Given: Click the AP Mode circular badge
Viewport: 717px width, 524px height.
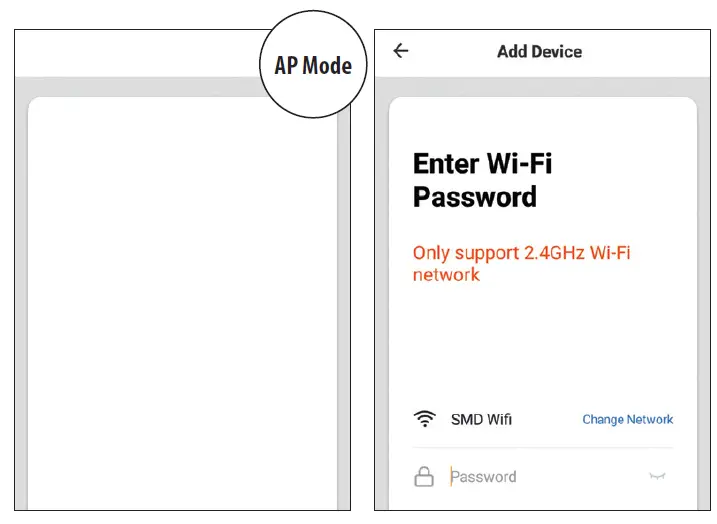Looking at the screenshot, I should click(313, 66).
